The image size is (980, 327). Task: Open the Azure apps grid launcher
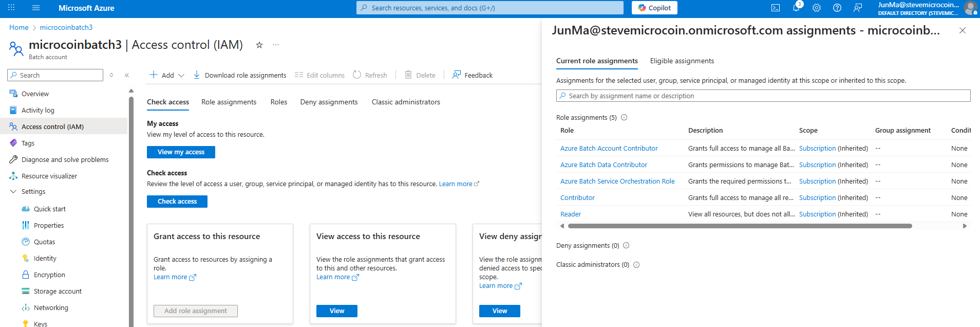click(x=11, y=8)
